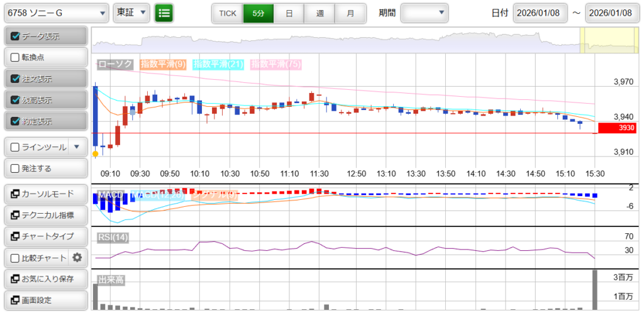Uncheck the データ表示 checkbox

click(15, 36)
